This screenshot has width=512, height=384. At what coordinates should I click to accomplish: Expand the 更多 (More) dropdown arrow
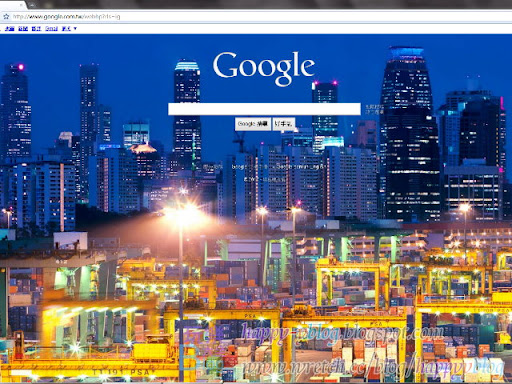click(x=75, y=29)
